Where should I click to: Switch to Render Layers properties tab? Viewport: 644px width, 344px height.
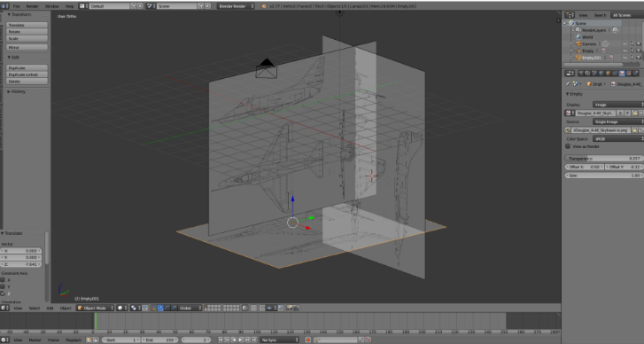click(x=587, y=74)
